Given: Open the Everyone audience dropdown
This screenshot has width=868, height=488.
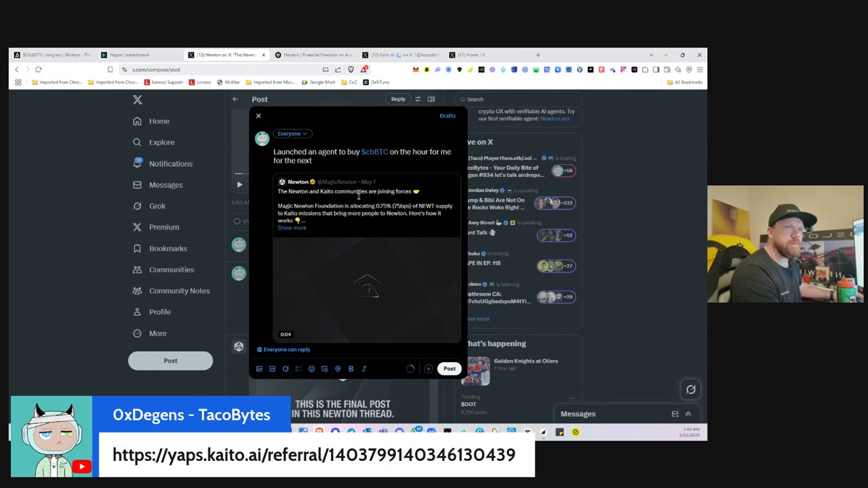Looking at the screenshot, I should 292,134.
